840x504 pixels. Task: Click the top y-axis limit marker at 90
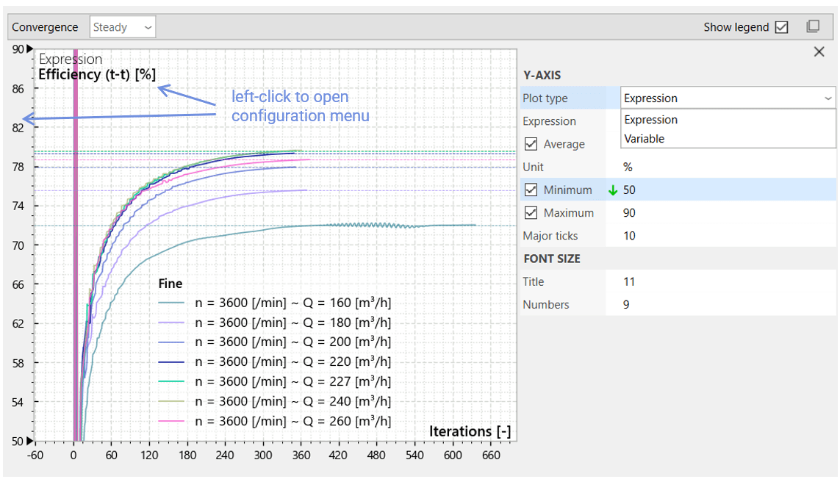(x=30, y=48)
